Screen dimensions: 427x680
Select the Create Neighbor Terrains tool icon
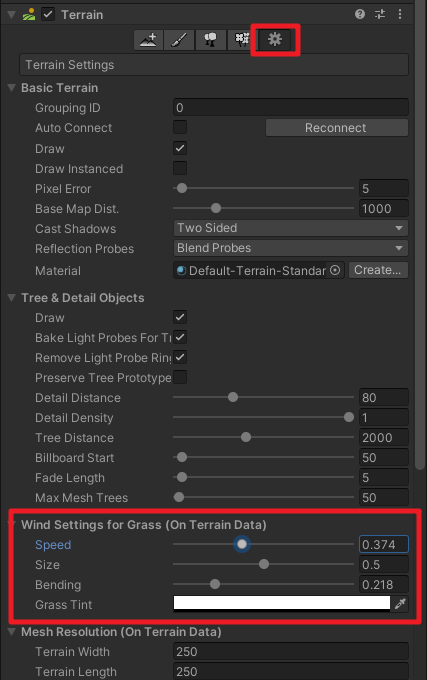pos(148,40)
